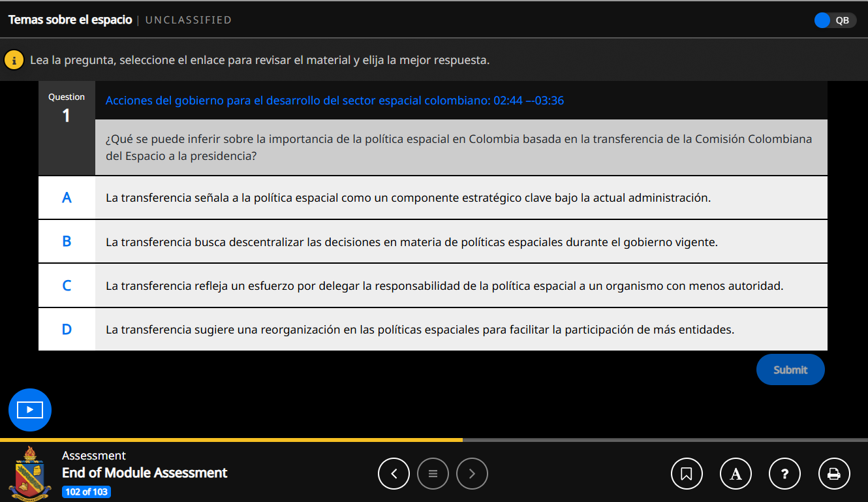Open the Acciones del gobierno material link
The image size is (868, 502).
point(334,101)
